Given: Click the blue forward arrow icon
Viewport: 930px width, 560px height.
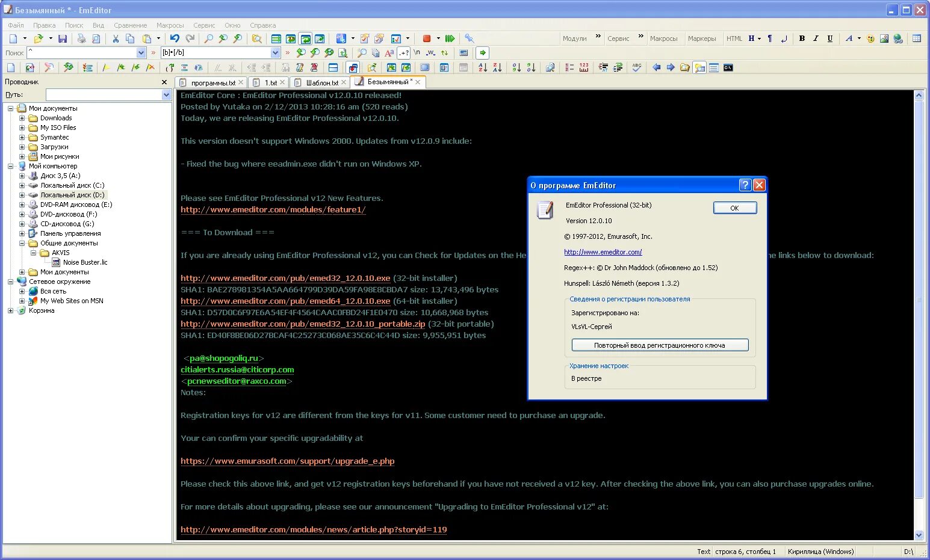Looking at the screenshot, I should click(x=671, y=67).
